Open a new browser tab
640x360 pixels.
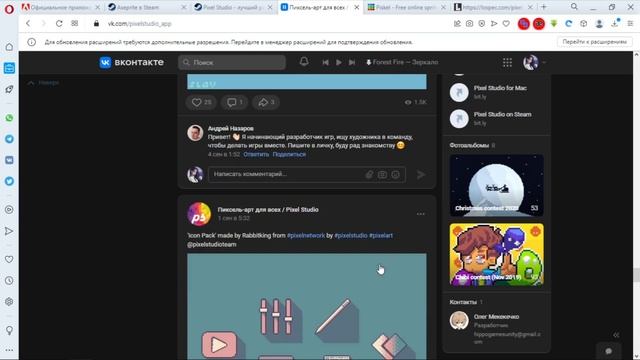[544, 7]
